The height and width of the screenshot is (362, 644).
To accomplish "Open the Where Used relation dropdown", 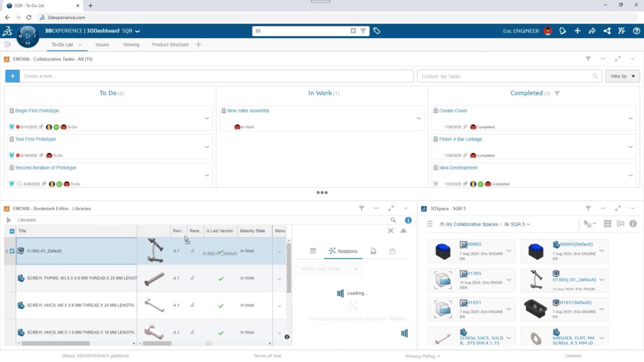I will tap(329, 269).
